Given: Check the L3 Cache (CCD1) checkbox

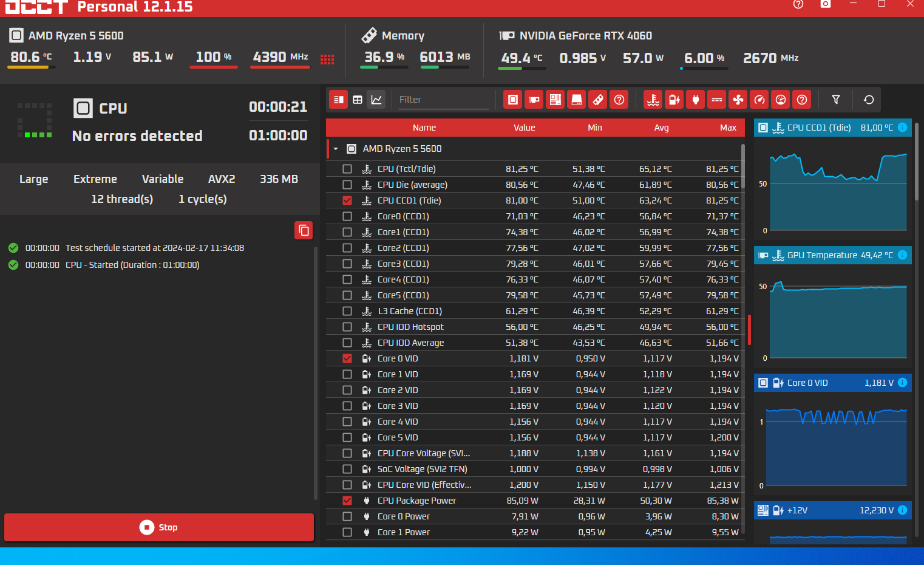Looking at the screenshot, I should 347,311.
